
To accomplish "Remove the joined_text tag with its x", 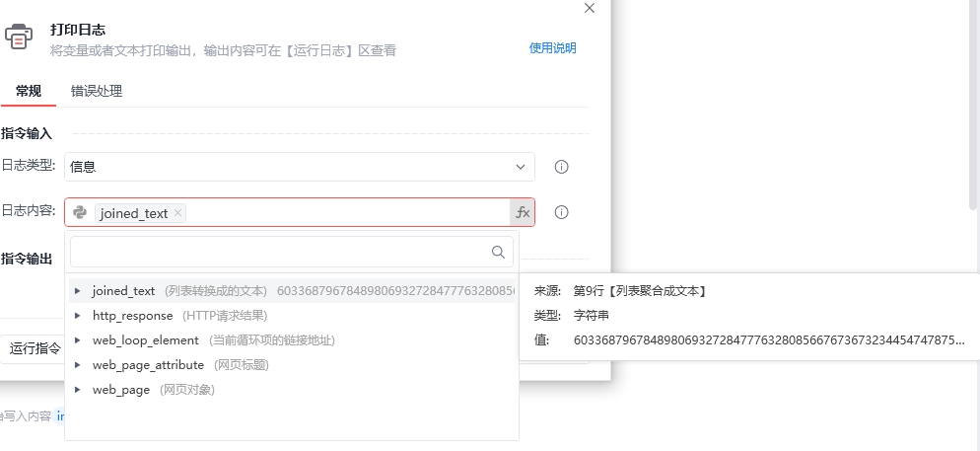I will pyautogui.click(x=178, y=213).
